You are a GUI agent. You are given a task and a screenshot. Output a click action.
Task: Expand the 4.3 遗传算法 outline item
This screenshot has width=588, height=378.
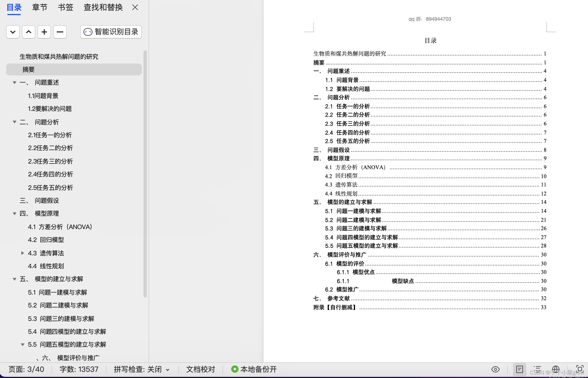(x=23, y=253)
